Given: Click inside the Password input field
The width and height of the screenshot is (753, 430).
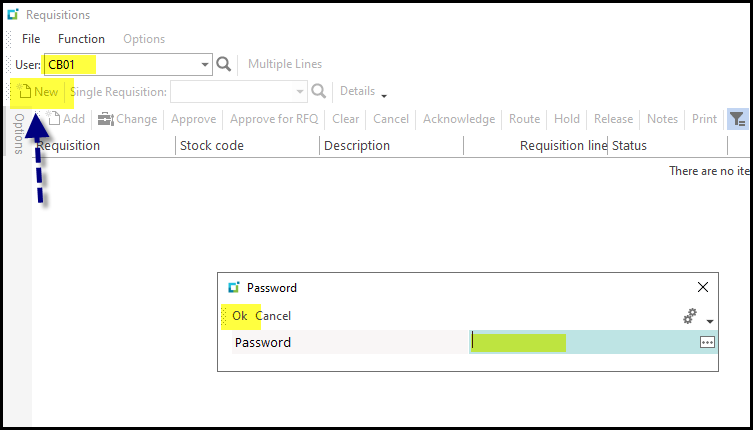Looking at the screenshot, I should point(580,342).
